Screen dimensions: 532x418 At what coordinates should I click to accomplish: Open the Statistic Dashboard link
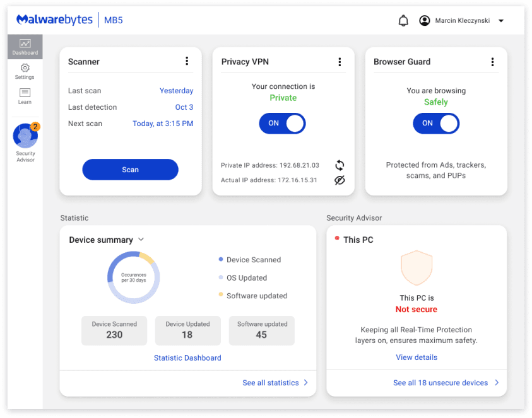pos(187,358)
